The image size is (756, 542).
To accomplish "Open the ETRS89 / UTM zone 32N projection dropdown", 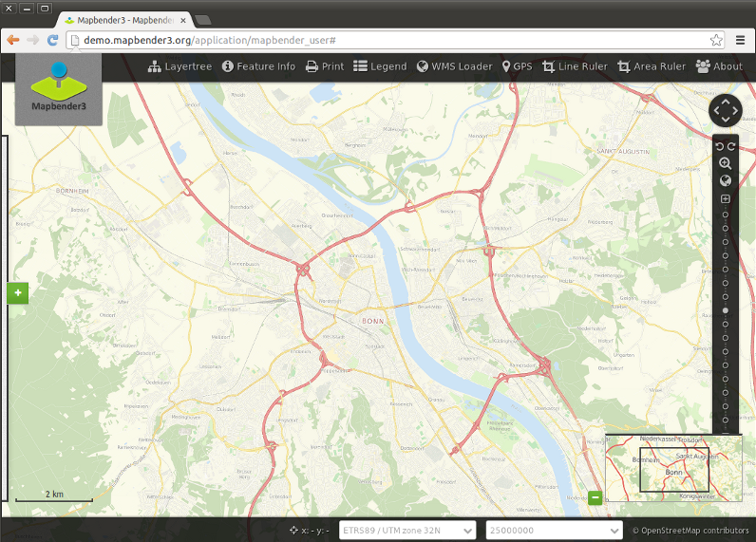I will 407,530.
